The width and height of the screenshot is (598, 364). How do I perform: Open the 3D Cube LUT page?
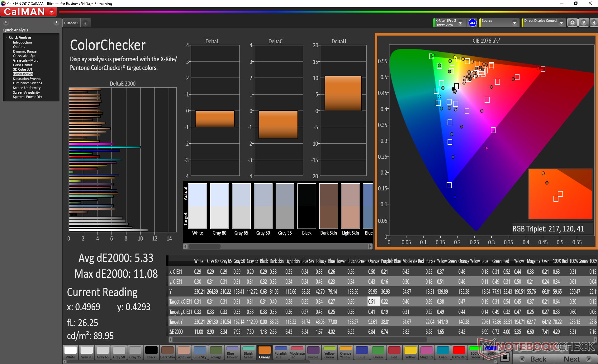tap(22, 70)
